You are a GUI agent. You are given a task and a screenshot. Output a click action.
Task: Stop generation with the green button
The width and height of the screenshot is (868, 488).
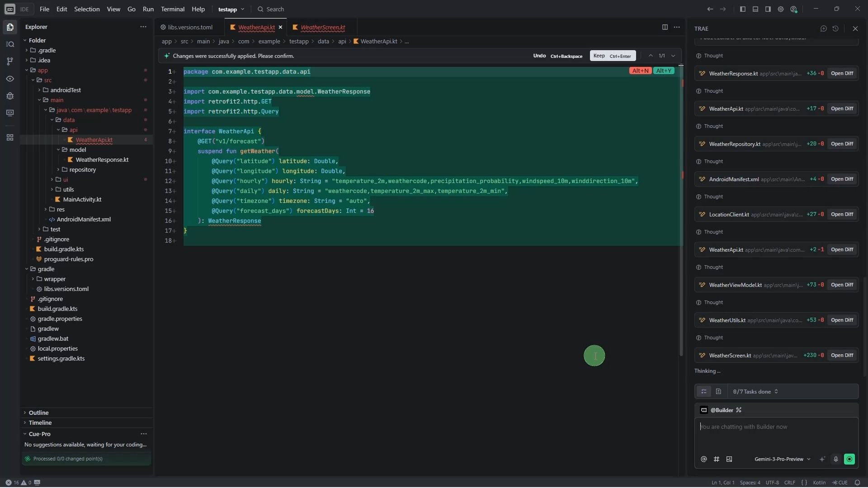[849, 459]
